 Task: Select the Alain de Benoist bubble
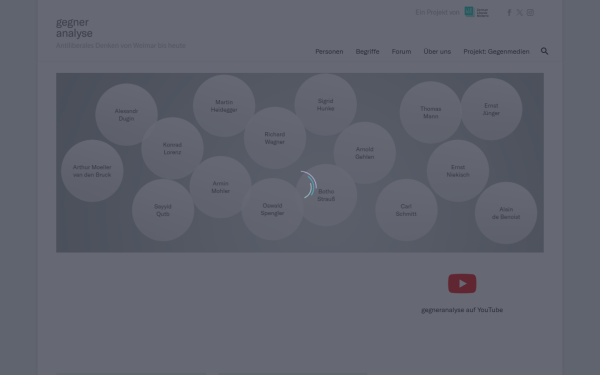pos(506,213)
